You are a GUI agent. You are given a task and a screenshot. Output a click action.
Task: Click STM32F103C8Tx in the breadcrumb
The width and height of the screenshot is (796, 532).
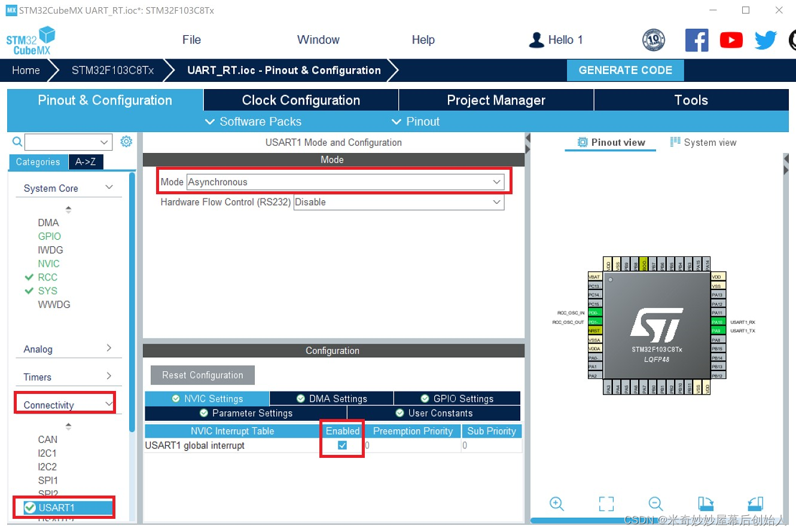coord(112,70)
